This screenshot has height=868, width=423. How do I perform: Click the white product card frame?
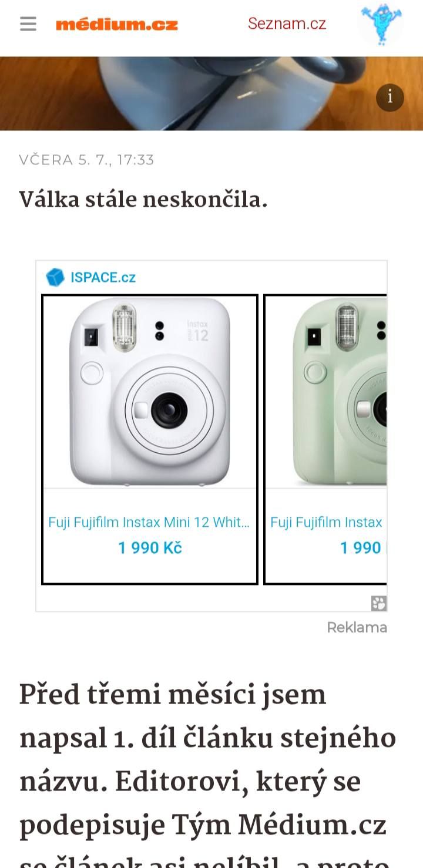point(150,439)
